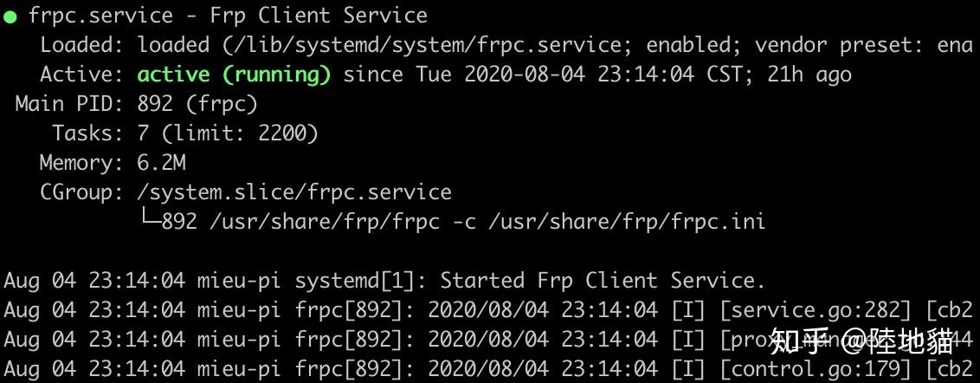Click the frpc.service title text
Screen dimensions: 980x383
click(x=100, y=16)
